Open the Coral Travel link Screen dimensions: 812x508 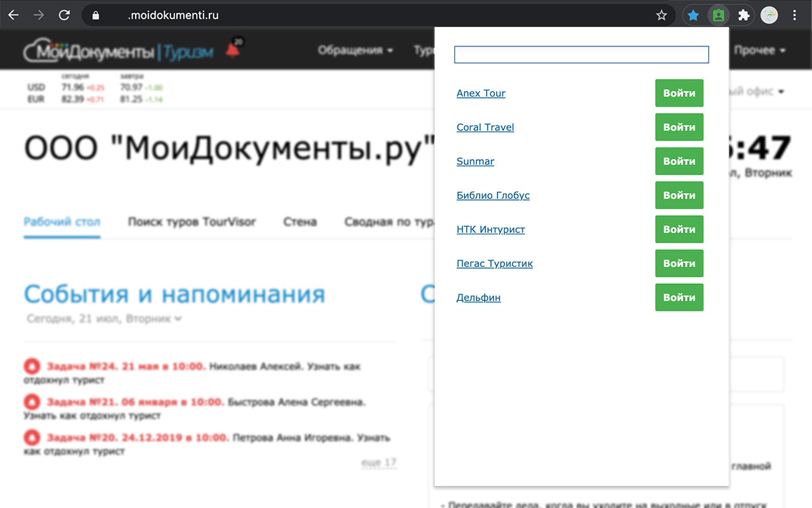[485, 127]
